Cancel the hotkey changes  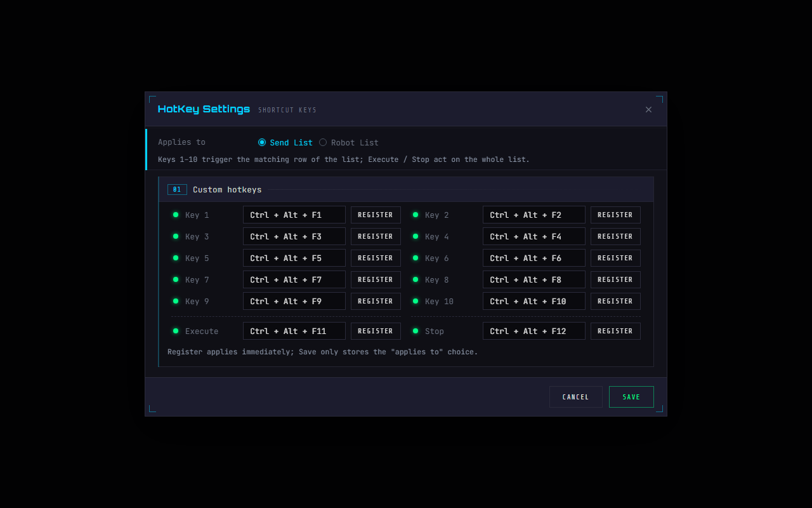pos(576,397)
